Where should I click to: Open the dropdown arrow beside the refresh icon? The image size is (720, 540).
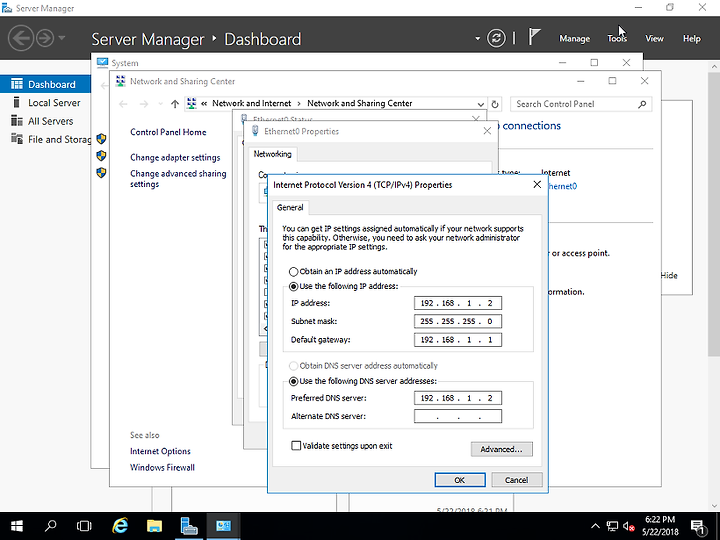478,39
